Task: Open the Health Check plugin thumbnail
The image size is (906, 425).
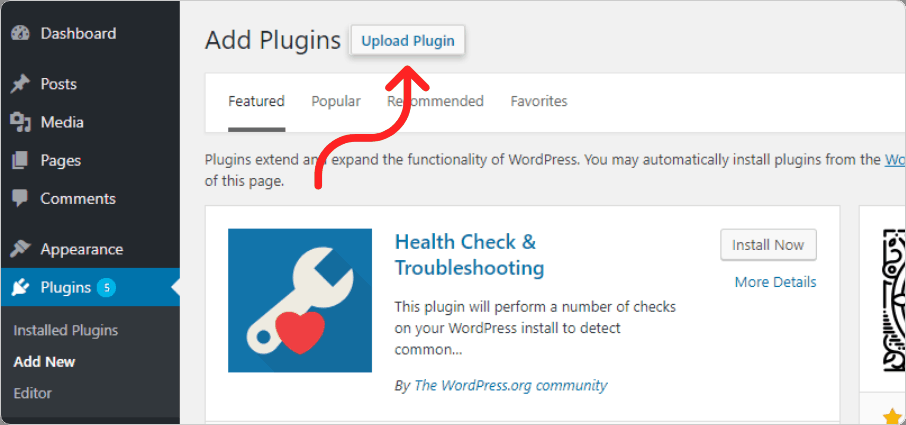Action: (300, 300)
